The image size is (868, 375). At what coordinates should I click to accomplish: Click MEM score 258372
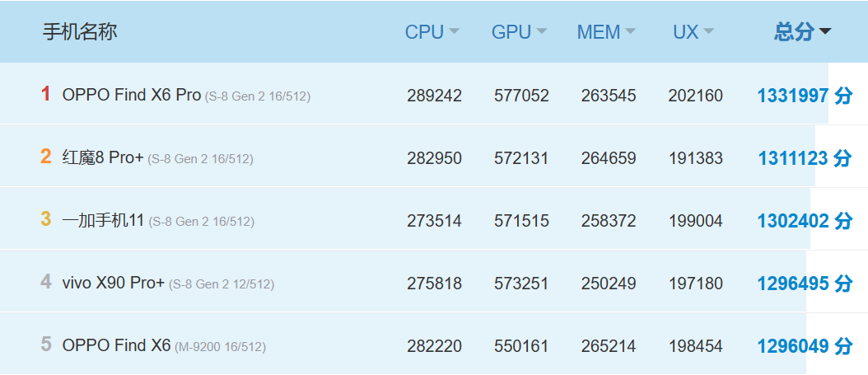tap(609, 221)
